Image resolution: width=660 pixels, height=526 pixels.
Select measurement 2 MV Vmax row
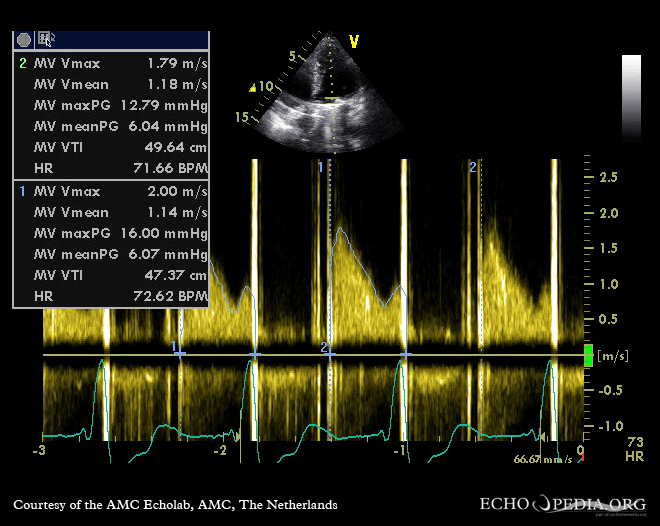(x=111, y=64)
